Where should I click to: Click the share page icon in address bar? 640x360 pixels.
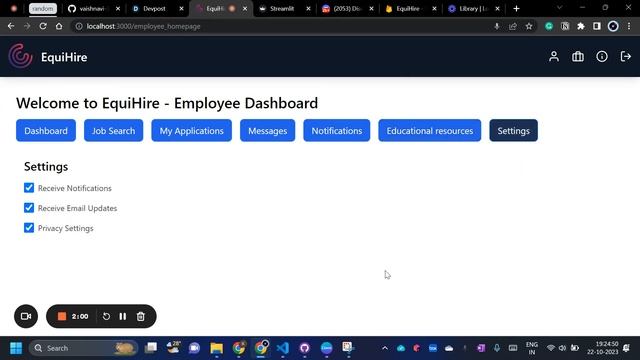(x=513, y=26)
